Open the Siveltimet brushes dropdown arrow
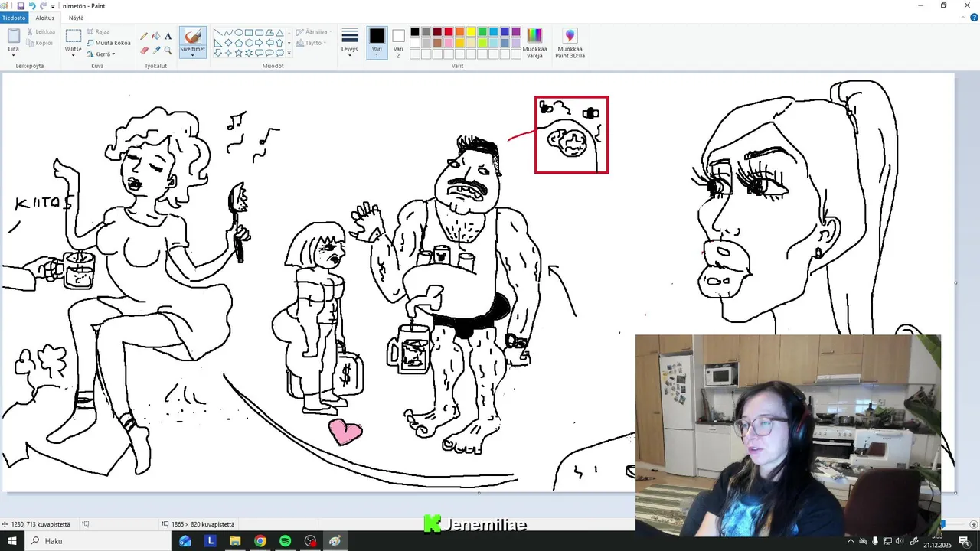 point(192,55)
